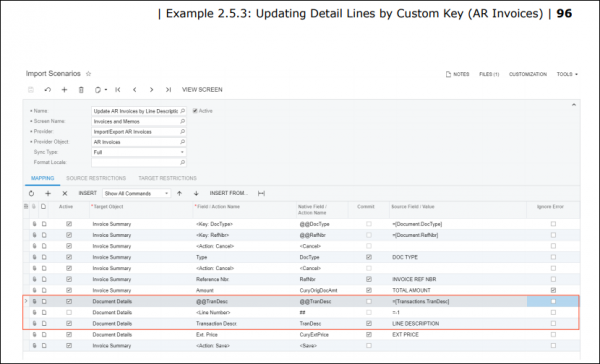This screenshot has width=600, height=364.
Task: Delete mapping row with X icon
Action: tap(65, 193)
